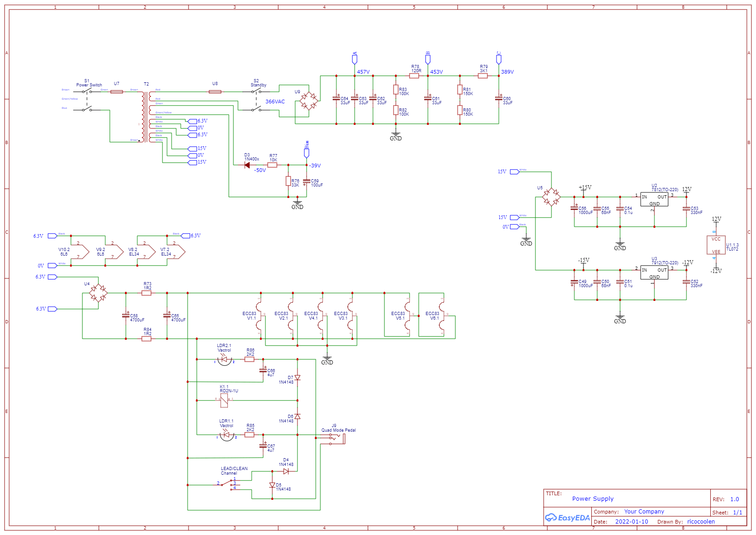The width and height of the screenshot is (756, 535).
Task: Select capacitor C49 1000uF
Action: click(x=574, y=282)
